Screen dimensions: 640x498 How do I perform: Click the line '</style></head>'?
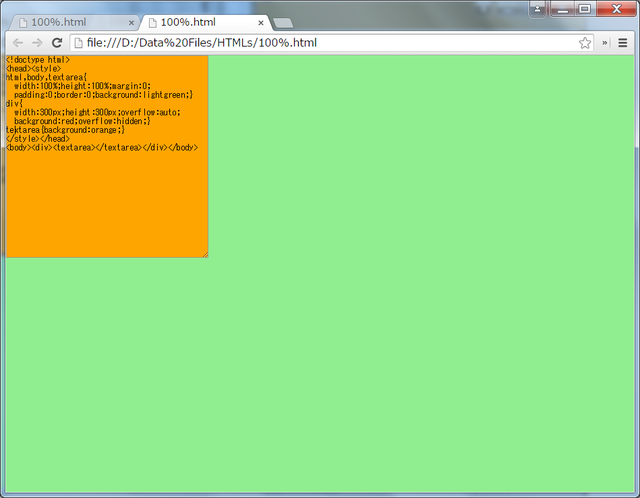tap(38, 139)
